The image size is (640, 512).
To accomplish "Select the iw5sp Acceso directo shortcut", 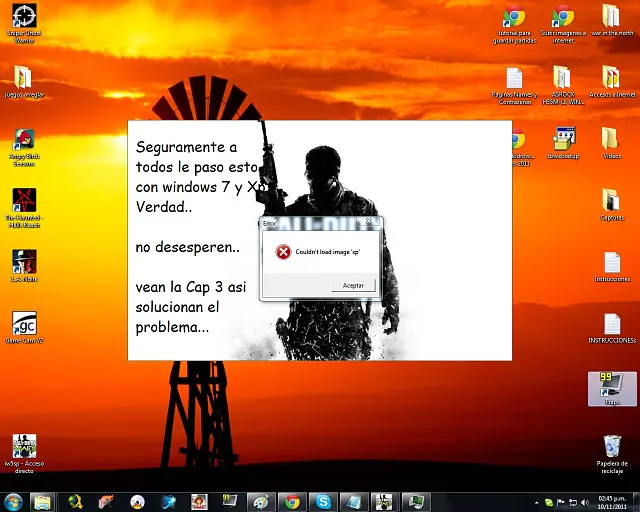I will 24,454.
